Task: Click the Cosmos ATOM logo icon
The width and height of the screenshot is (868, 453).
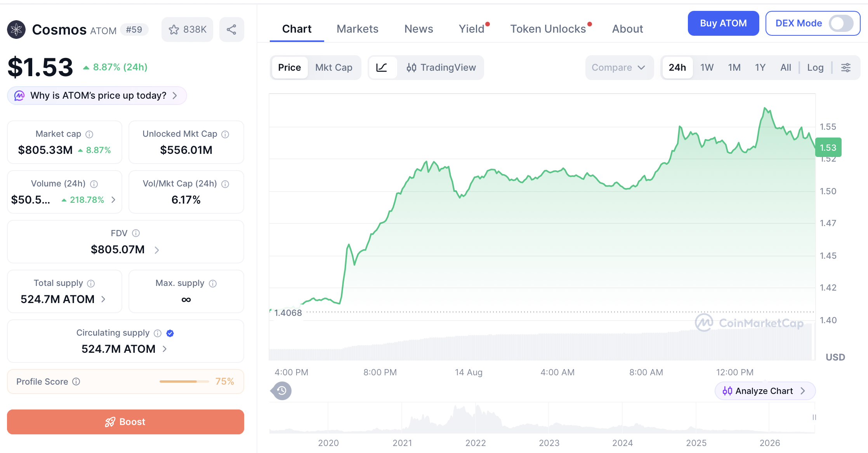Action: [16, 30]
